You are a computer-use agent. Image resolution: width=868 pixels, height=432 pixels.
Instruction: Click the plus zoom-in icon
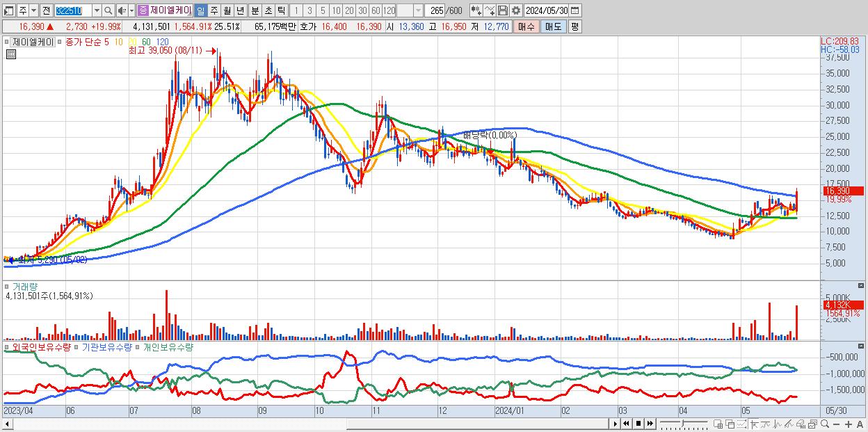point(848,424)
